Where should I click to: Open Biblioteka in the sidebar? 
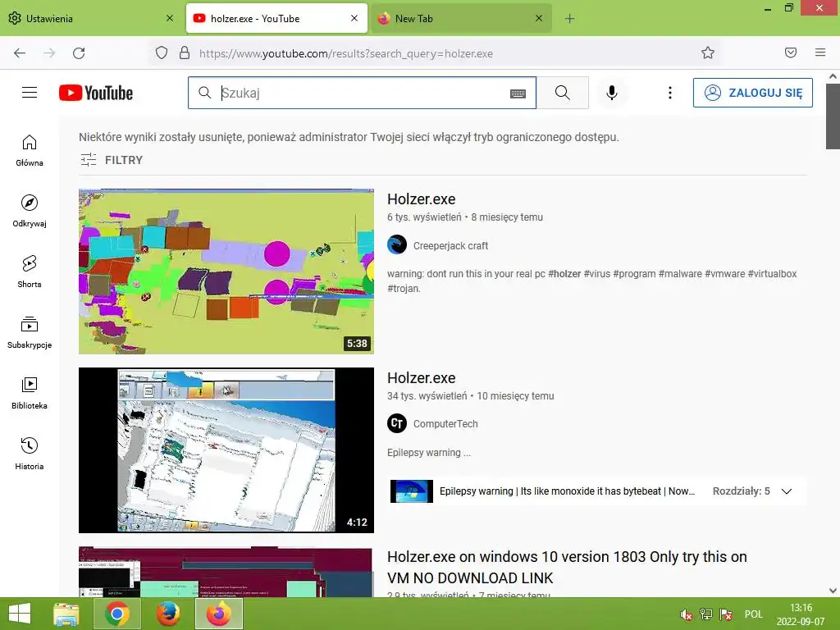[x=30, y=393]
